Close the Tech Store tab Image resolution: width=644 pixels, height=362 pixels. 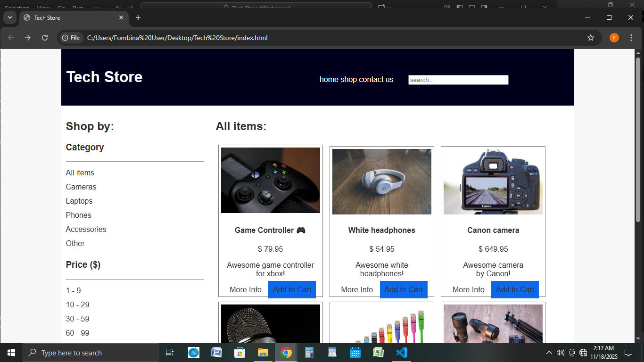(x=121, y=17)
